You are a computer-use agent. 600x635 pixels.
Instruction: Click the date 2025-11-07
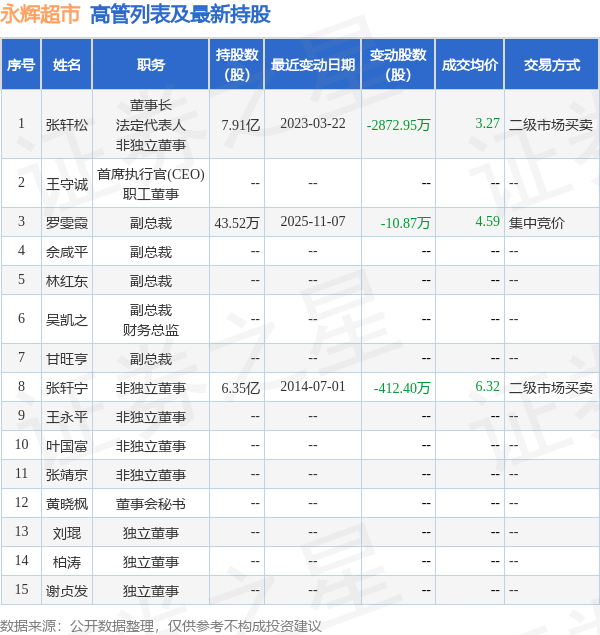313,221
